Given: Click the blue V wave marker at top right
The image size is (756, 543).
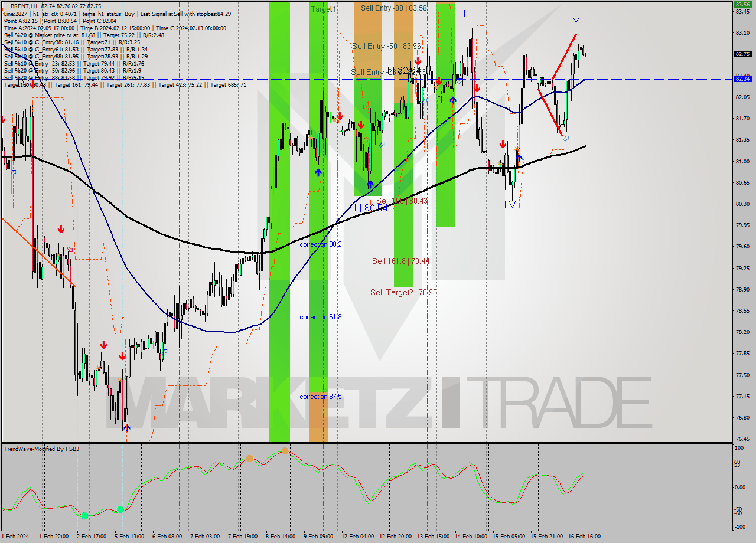Looking at the screenshot, I should pyautogui.click(x=576, y=20).
